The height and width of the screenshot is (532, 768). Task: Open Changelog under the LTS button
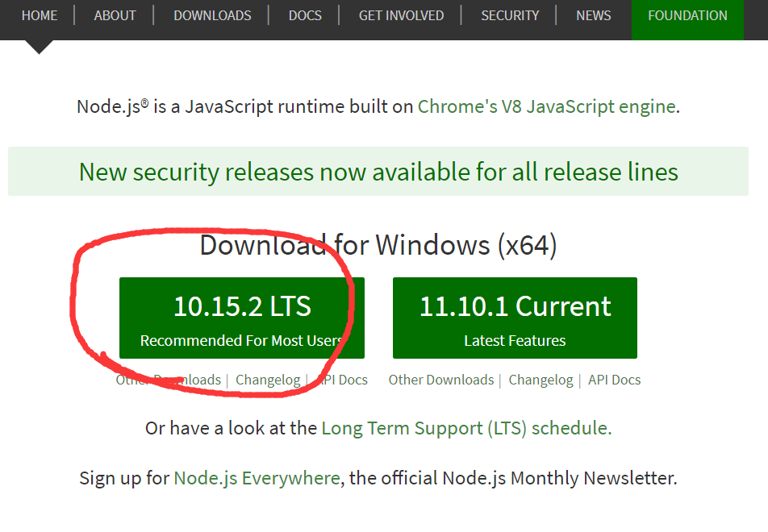coord(268,380)
